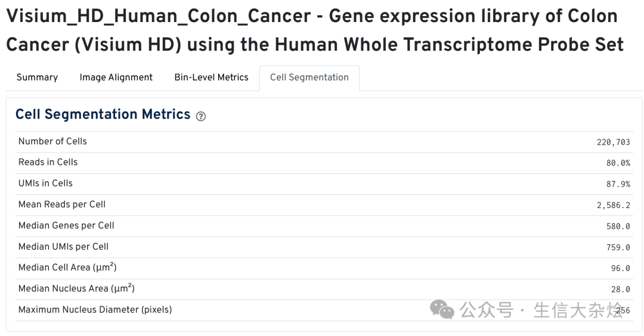The height and width of the screenshot is (336, 644).
Task: Select the Number of Cells row label
Action: 52,141
